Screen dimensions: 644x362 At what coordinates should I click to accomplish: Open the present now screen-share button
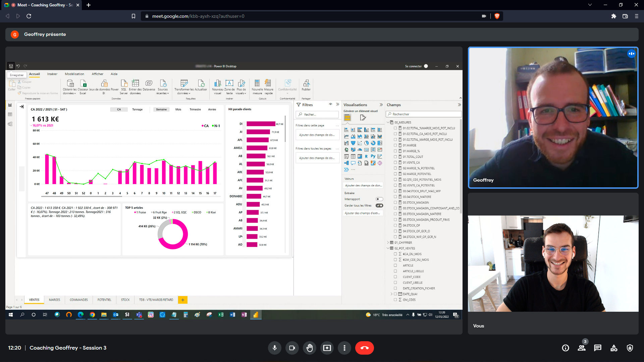coord(327,348)
